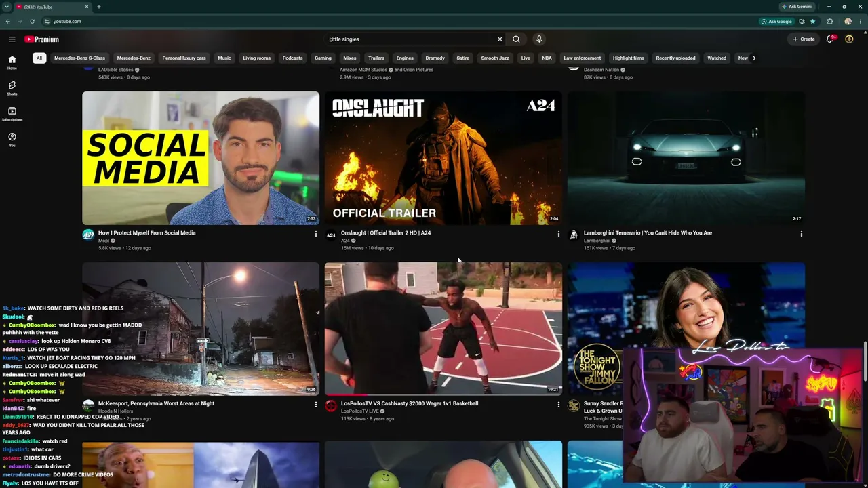The image size is (868, 488).
Task: Open the Lamborghini Temerario car thumbnail
Action: (x=686, y=158)
